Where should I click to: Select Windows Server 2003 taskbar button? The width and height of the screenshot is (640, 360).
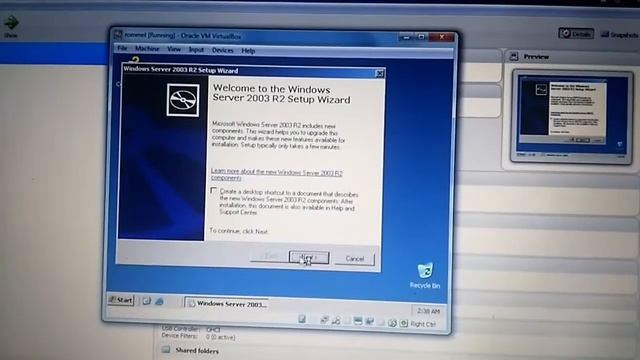227,303
